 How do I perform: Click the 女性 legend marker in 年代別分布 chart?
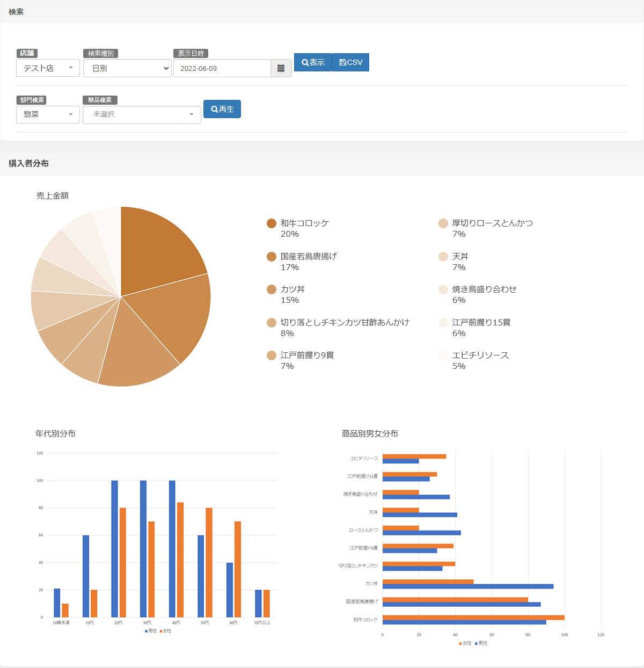pos(160,631)
